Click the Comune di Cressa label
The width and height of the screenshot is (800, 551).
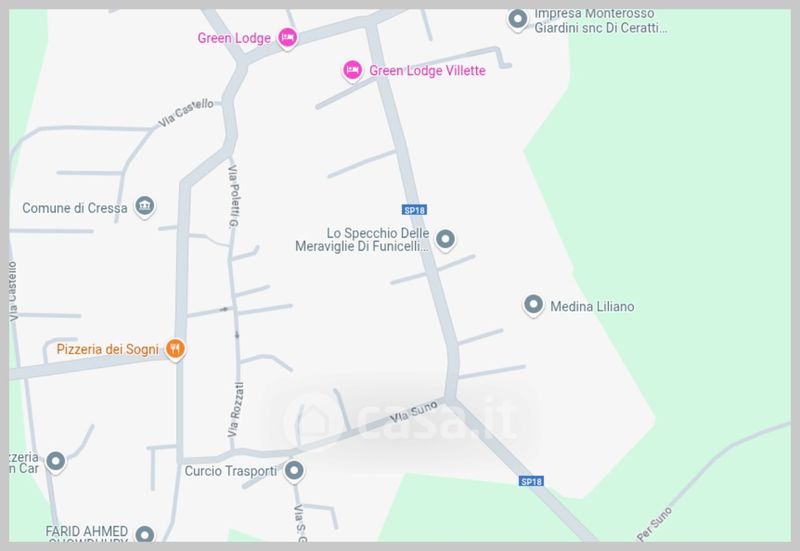pyautogui.click(x=74, y=208)
